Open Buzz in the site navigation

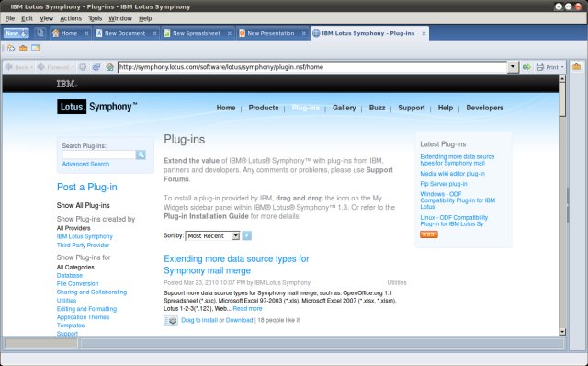377,108
